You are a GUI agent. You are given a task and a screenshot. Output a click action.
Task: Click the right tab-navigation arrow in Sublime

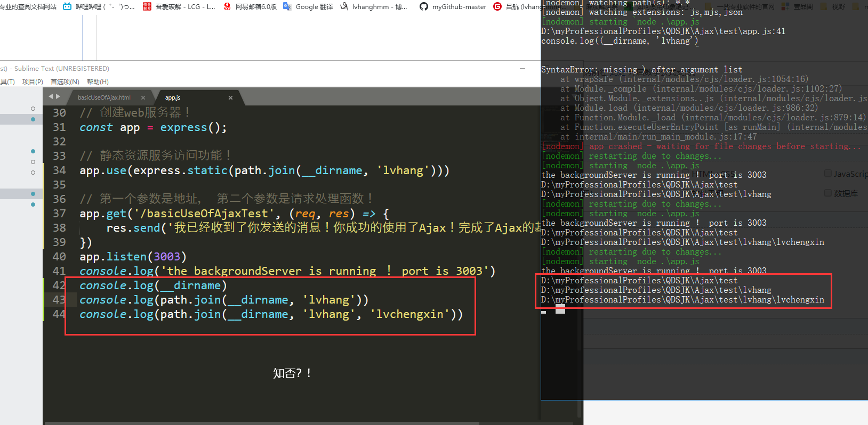[58, 96]
